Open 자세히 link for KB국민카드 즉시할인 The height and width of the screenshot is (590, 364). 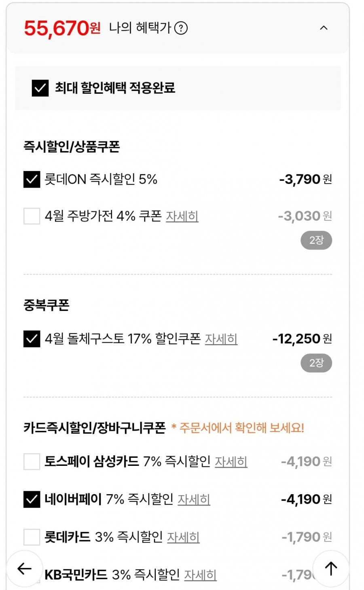[200, 575]
